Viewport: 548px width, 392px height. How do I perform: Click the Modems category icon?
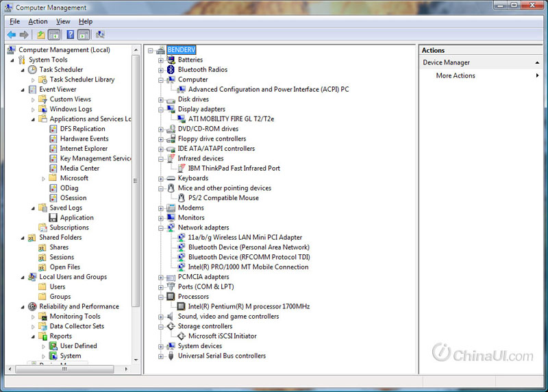171,208
